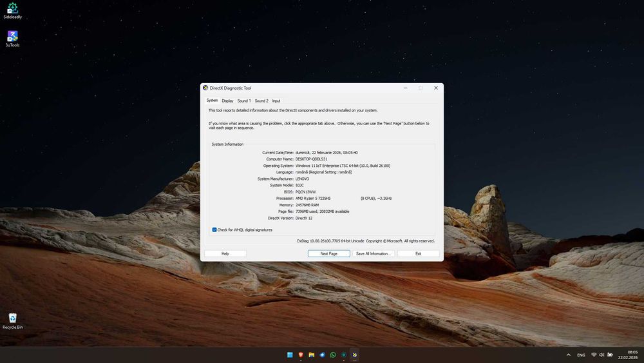Open the volume speaker icon in the tray

601,355
